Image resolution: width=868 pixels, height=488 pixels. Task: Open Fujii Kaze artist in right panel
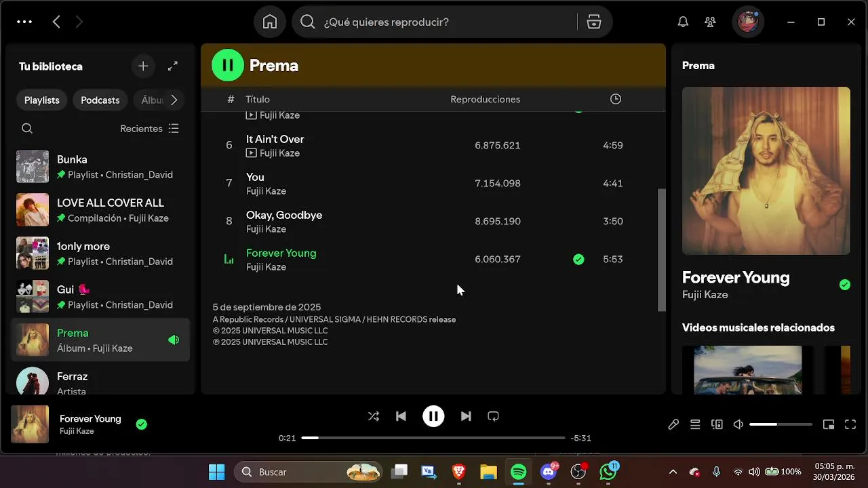(x=705, y=295)
